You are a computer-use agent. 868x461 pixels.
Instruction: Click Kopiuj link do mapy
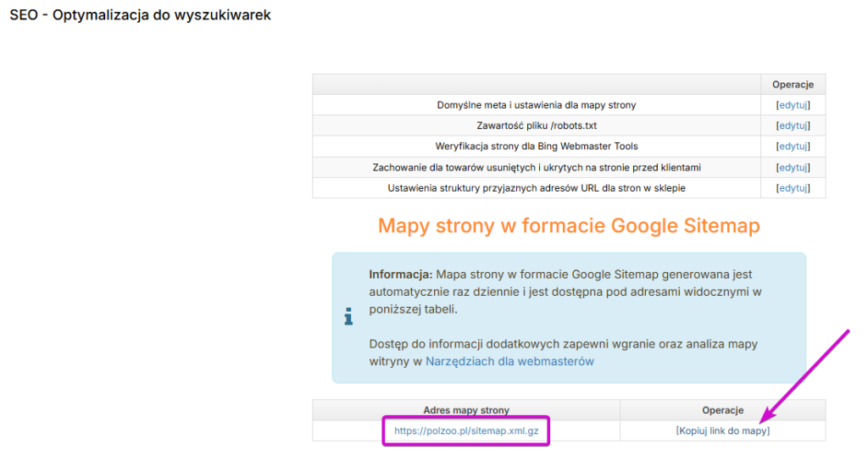pyautogui.click(x=722, y=430)
